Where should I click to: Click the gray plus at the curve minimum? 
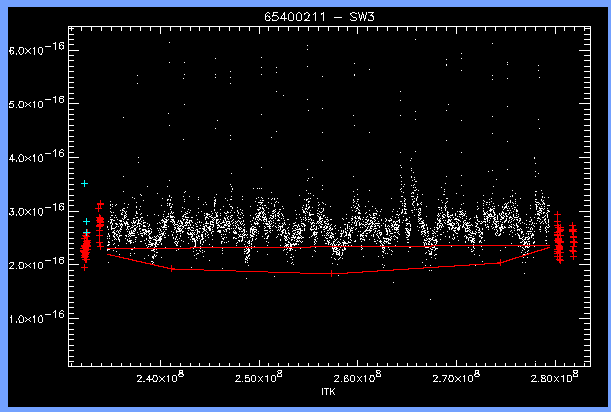332,273
